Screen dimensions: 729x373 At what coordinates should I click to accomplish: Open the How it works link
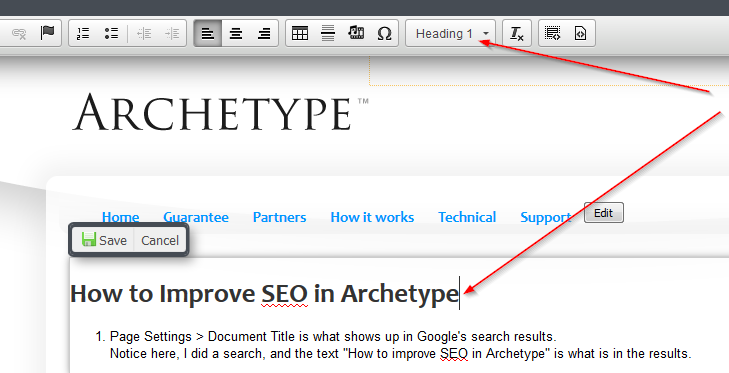372,217
